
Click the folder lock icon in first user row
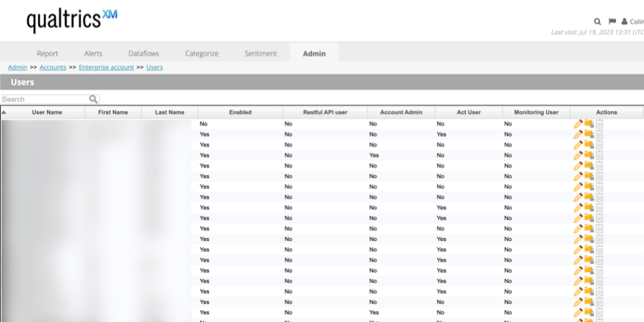click(589, 123)
